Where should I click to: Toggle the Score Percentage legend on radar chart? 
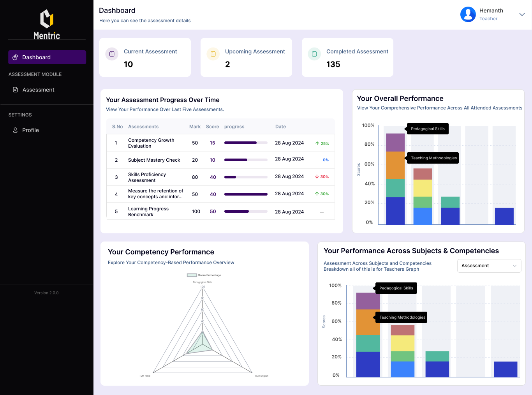(x=192, y=275)
